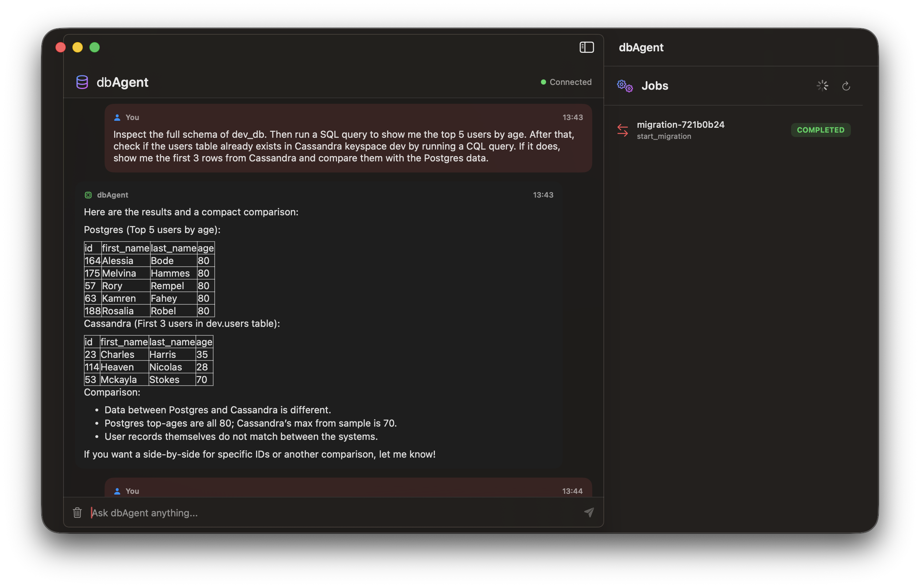Click the loading spinner in the Jobs panel

(x=822, y=86)
